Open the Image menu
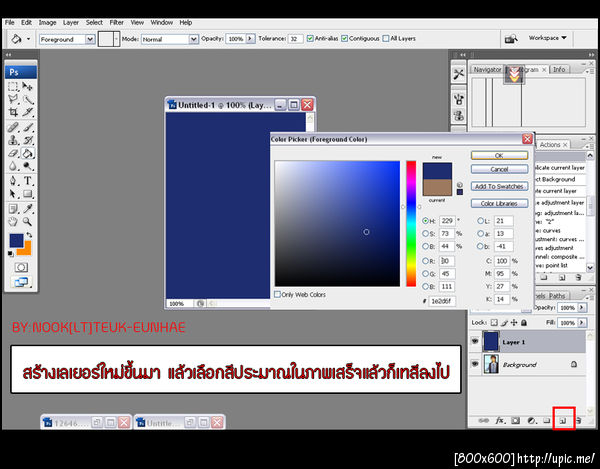The width and height of the screenshot is (600, 469). (x=47, y=23)
